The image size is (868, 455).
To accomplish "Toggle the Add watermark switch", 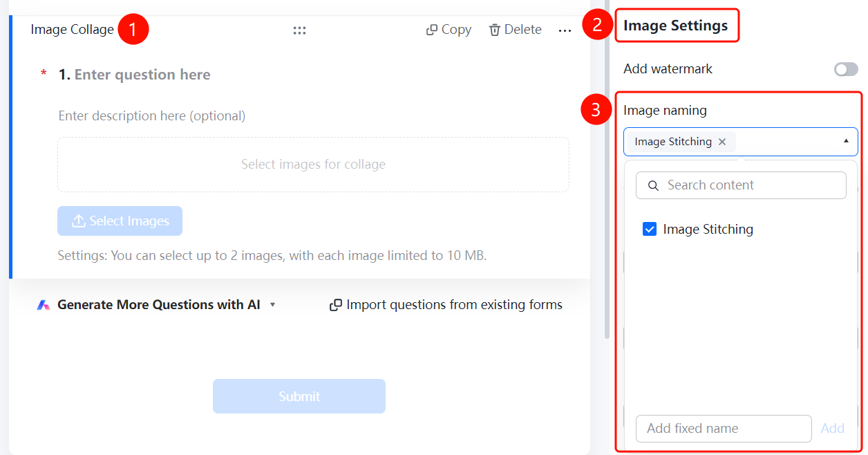I will [846, 69].
